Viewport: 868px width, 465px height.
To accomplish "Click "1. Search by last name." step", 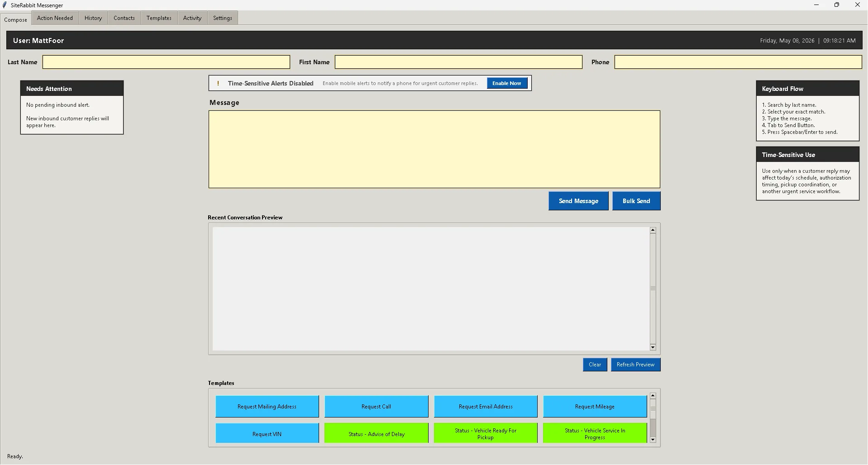I will pyautogui.click(x=789, y=105).
